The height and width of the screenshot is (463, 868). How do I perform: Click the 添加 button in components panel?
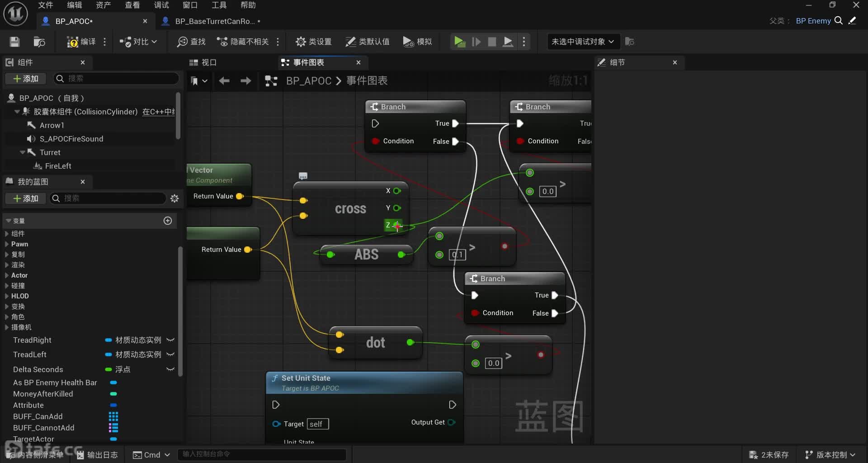[x=26, y=79]
